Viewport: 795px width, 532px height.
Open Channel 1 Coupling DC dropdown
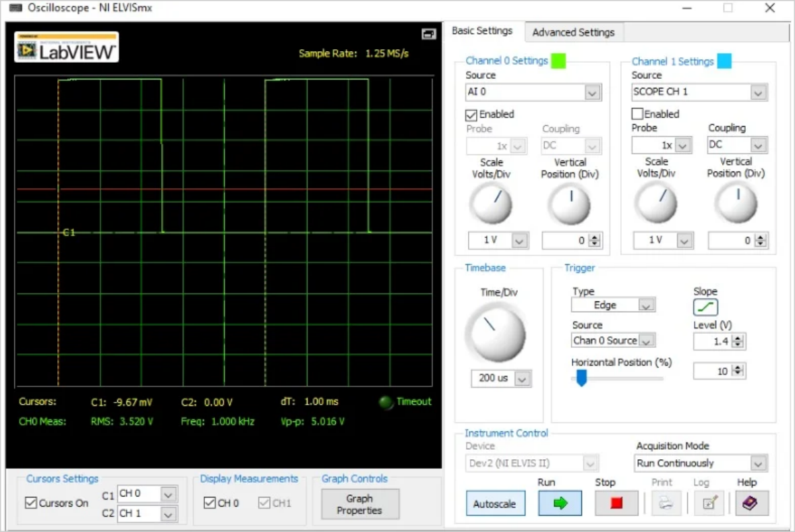[758, 145]
